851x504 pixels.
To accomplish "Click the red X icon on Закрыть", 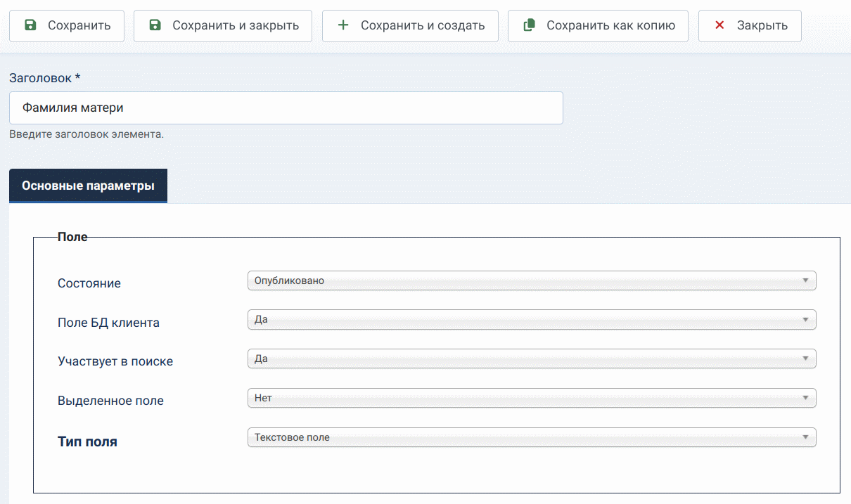I will [719, 25].
